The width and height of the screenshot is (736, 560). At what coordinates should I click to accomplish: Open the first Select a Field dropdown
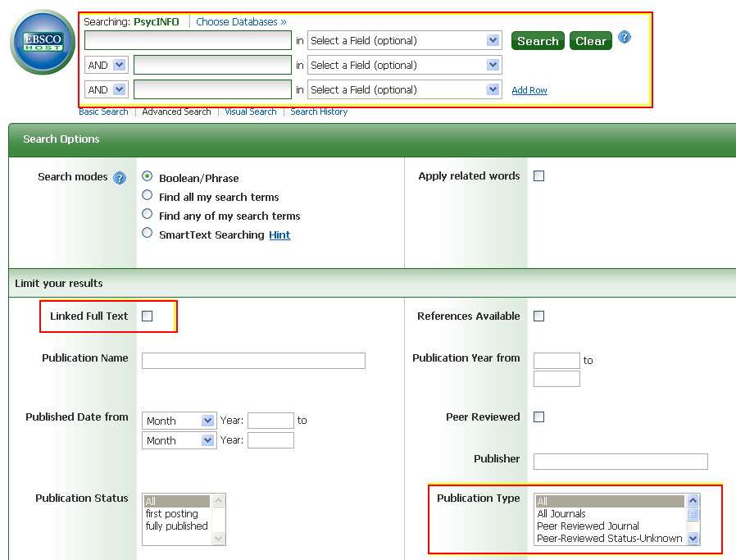coord(405,40)
